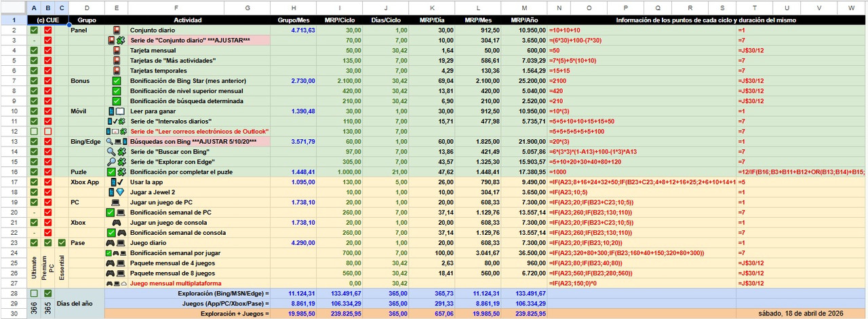
Task: Click the 'Actividad' header cell
Action: click(187, 20)
